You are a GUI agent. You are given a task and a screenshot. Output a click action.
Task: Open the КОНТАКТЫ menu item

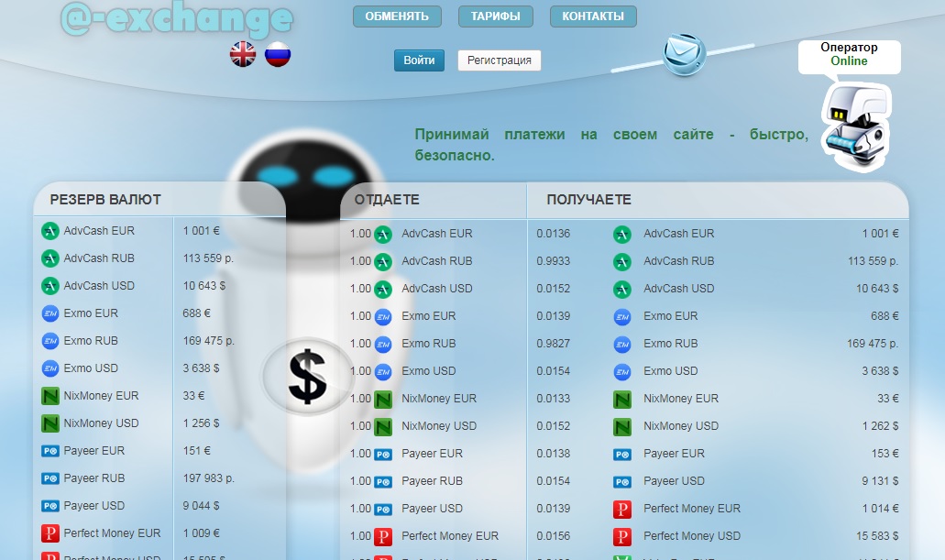593,16
